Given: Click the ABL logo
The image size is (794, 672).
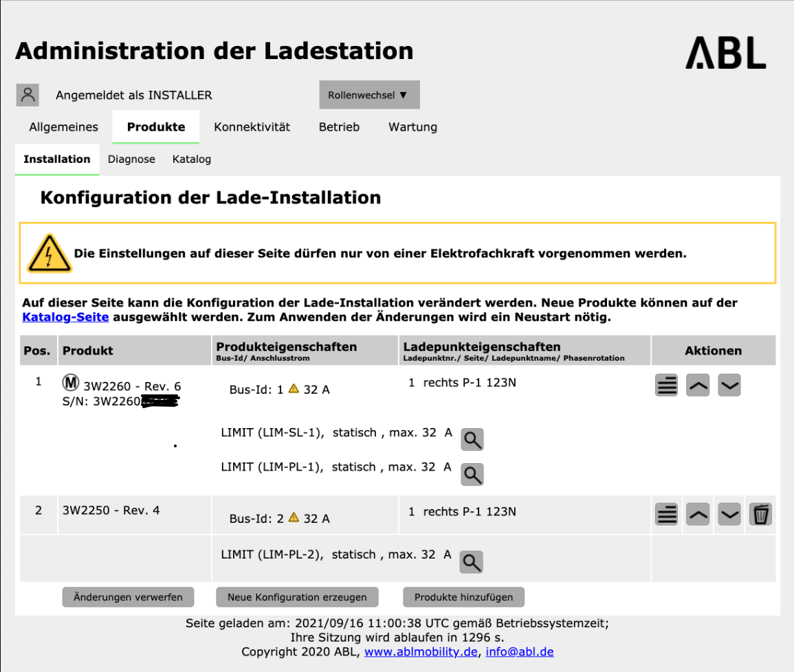Looking at the screenshot, I should (726, 52).
